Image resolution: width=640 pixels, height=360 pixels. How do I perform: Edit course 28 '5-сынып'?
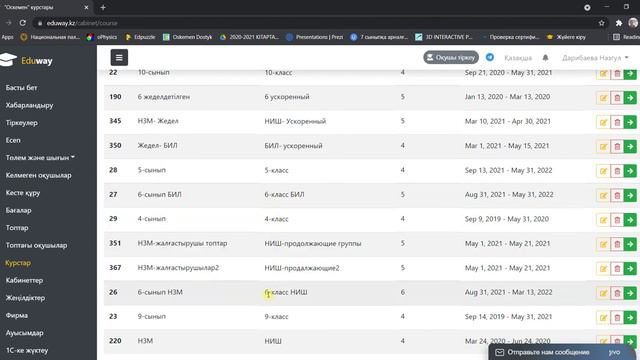603,171
